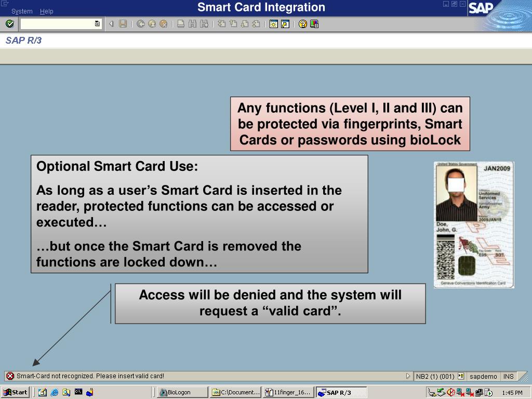Click the Previous Page icon
Screen dimensions: 532x399
point(233,24)
